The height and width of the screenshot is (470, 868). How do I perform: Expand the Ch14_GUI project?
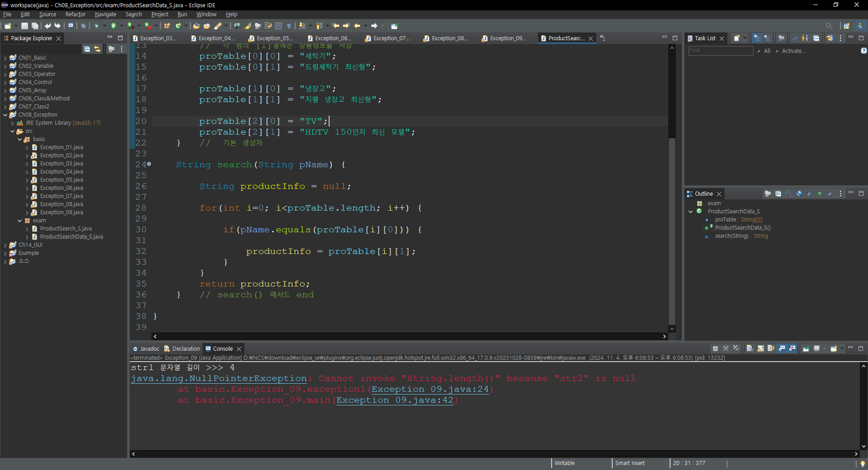(x=5, y=245)
